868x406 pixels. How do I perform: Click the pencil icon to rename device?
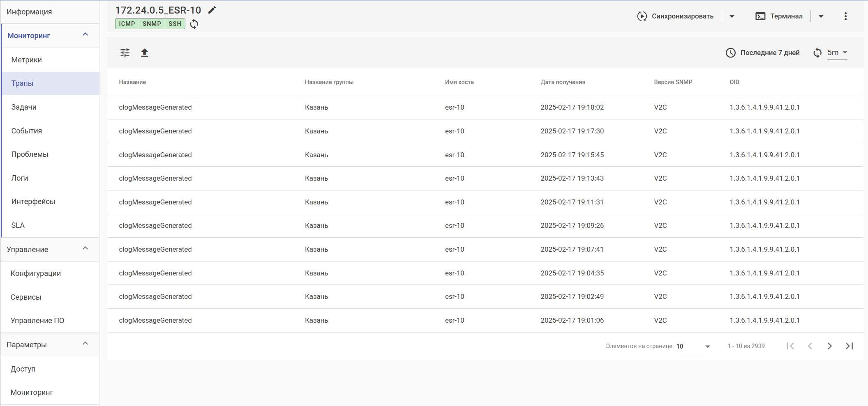point(212,10)
